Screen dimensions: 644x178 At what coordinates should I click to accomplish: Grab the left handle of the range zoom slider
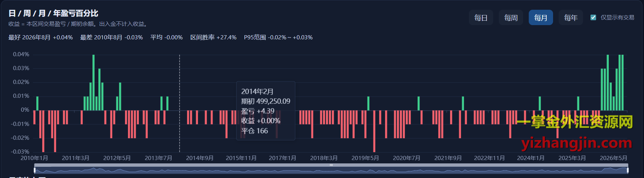[x=35, y=170]
